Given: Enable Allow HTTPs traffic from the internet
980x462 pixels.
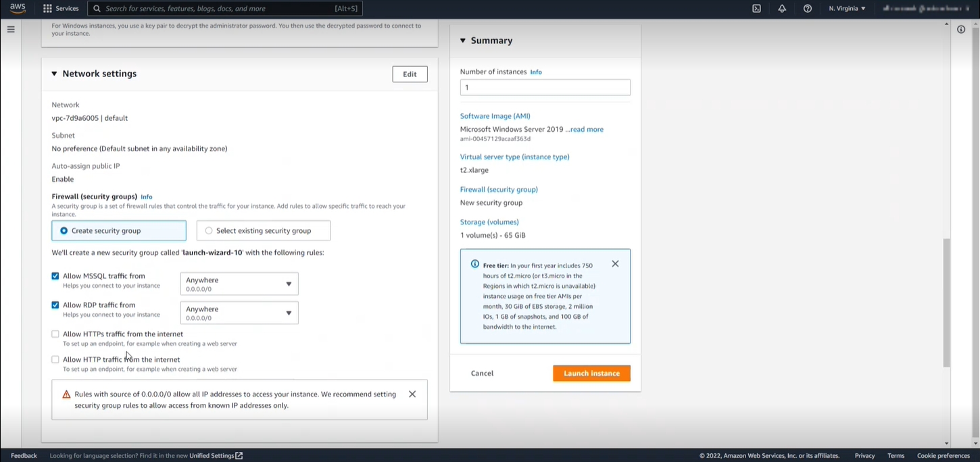Looking at the screenshot, I should (x=55, y=334).
